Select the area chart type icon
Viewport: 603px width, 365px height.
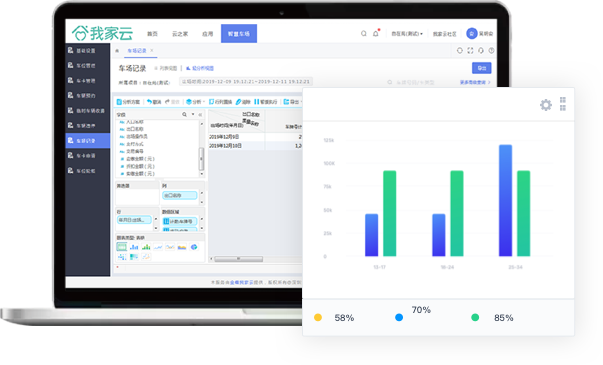(182, 247)
